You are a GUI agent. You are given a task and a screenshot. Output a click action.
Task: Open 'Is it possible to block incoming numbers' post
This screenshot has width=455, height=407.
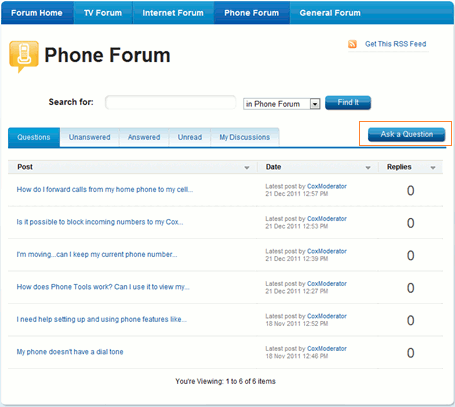pyautogui.click(x=100, y=222)
